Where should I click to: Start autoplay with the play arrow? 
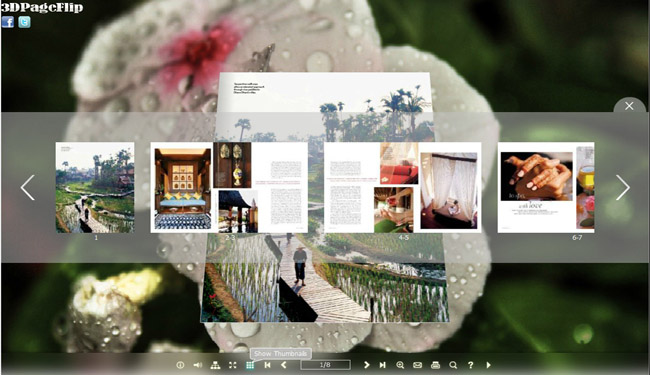coord(488,365)
